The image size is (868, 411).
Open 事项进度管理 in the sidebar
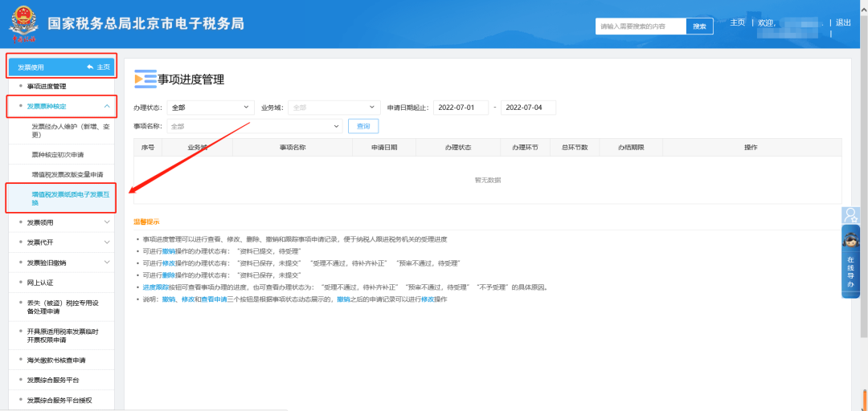click(x=58, y=86)
